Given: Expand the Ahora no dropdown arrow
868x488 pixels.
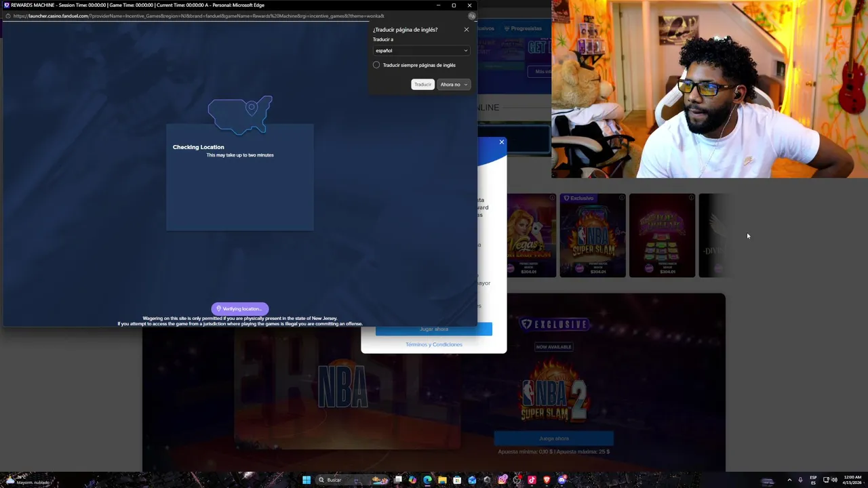Looking at the screenshot, I should click(x=465, y=85).
